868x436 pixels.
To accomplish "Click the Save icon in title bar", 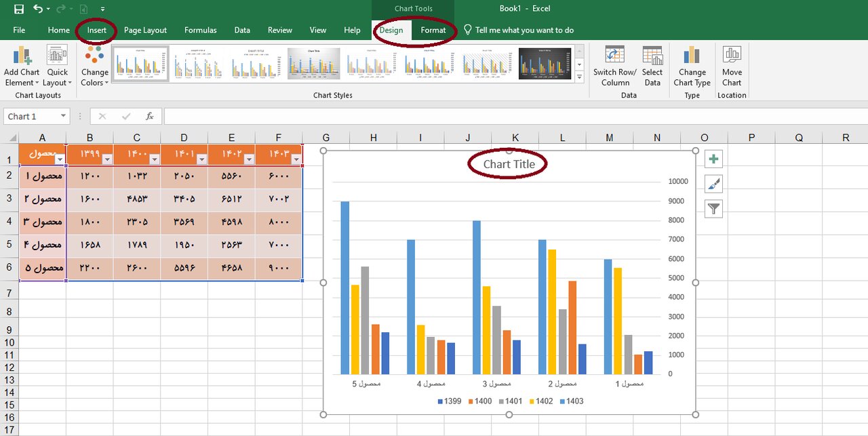I will (x=19, y=9).
